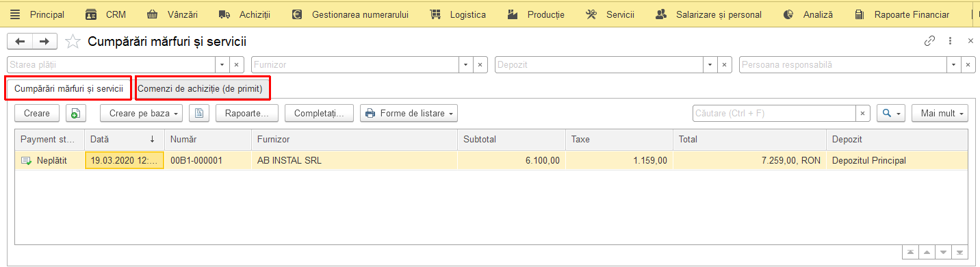The height and width of the screenshot is (267, 980).
Task: Expand the Furnizor filter dropdown
Action: 465,64
